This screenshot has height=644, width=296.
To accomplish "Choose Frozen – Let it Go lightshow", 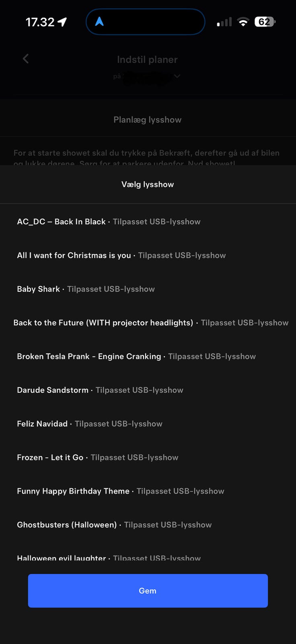I will [97, 458].
